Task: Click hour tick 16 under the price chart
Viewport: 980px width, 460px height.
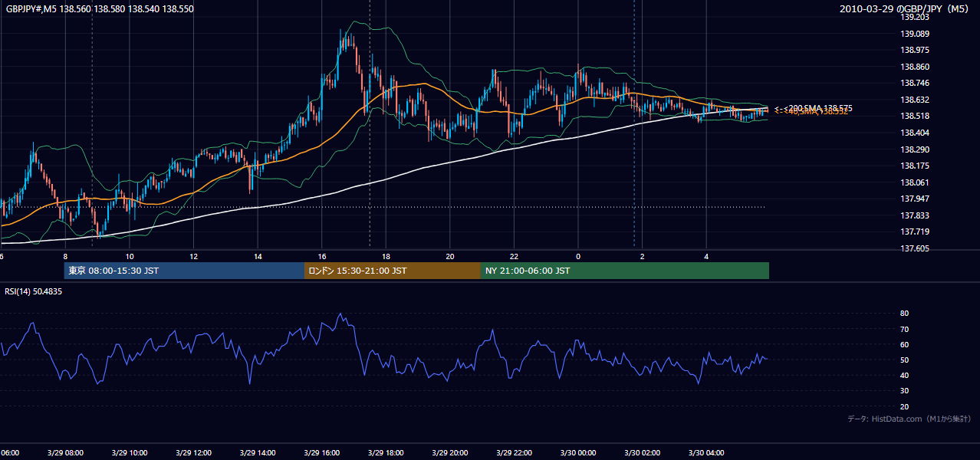Action: point(322,257)
